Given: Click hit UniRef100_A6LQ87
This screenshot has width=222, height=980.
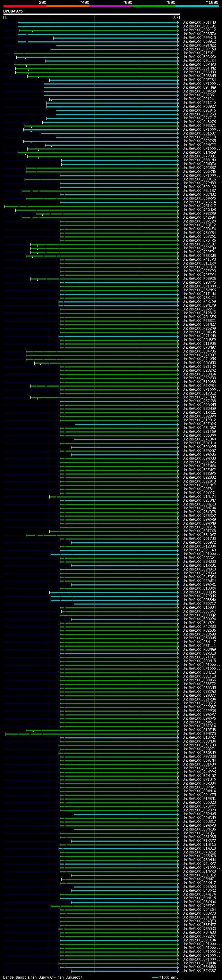Looking at the screenshot, I should click(199, 428).
